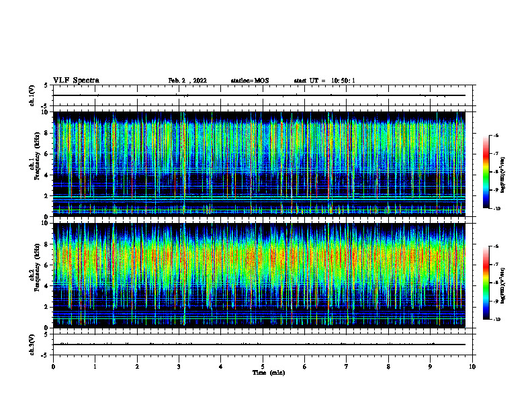This screenshot has height=411, width=532.
Task: Click time axis tick label "8"
Action: click(x=388, y=367)
